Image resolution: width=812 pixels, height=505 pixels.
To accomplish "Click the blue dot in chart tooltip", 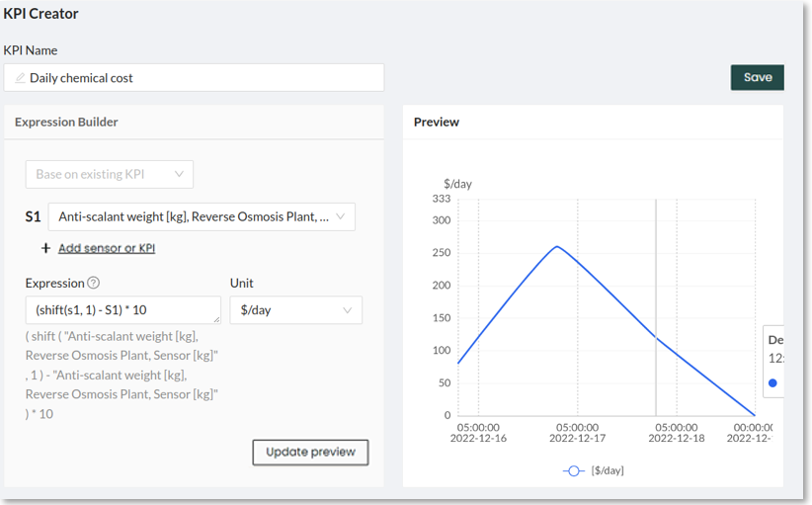I will point(772,383).
